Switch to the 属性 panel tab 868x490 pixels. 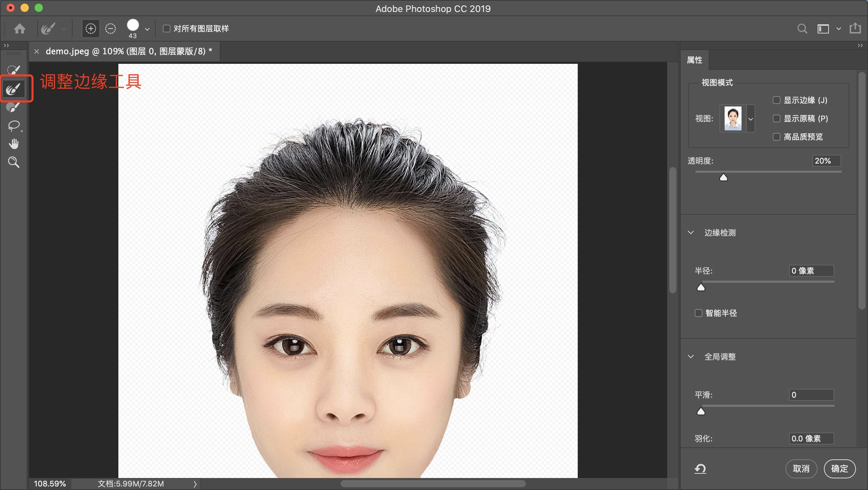(x=694, y=60)
